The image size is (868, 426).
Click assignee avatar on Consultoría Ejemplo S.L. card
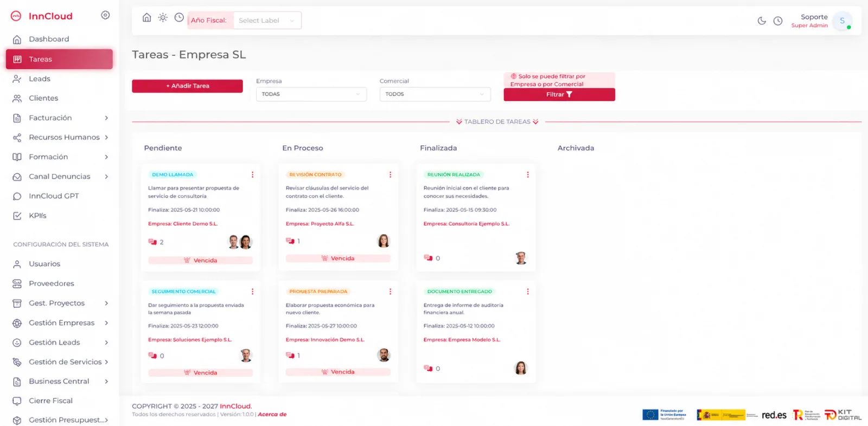point(521,258)
